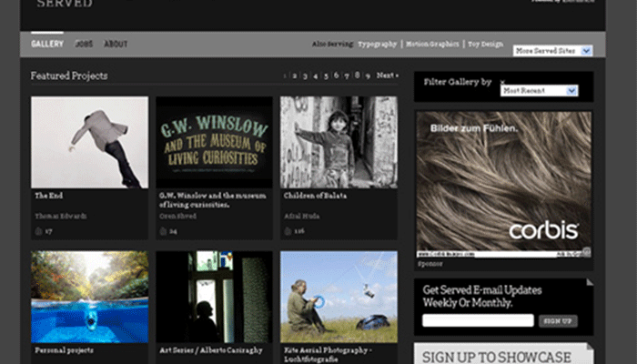
Task: Go to featured projects page 6
Action: click(336, 76)
